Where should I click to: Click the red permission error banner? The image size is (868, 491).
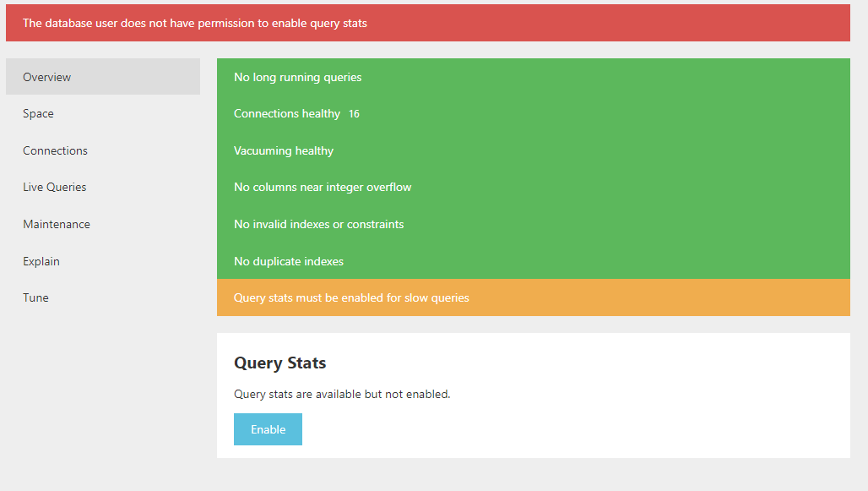pyautogui.click(x=427, y=23)
